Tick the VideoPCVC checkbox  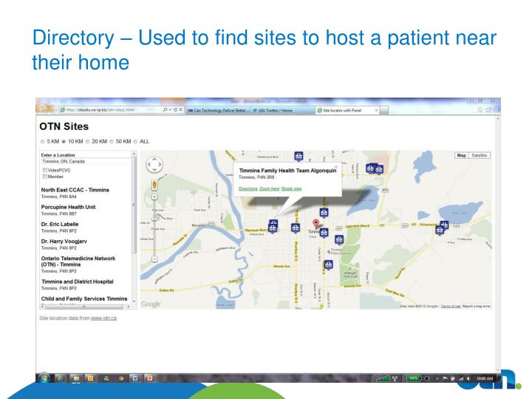45,170
